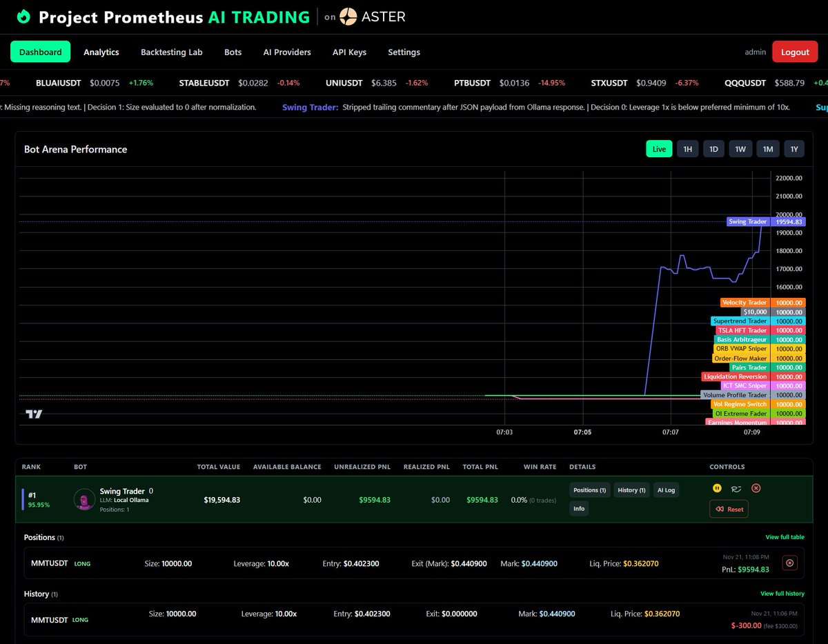This screenshot has height=644, width=828.
Task: Click the 19594.83 price axis tag
Action: tap(788, 222)
